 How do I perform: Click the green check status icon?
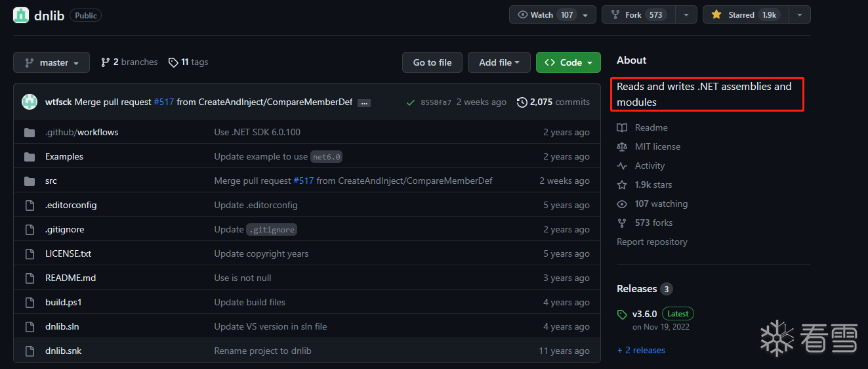(x=411, y=102)
